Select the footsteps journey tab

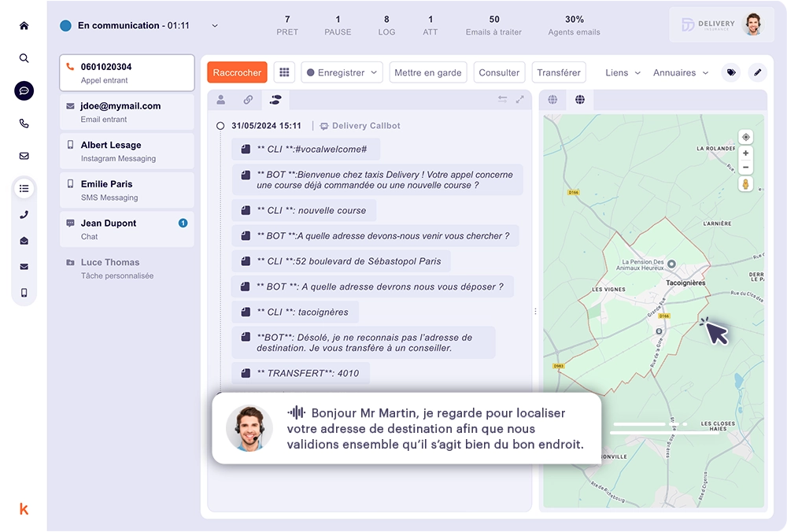pyautogui.click(x=275, y=99)
